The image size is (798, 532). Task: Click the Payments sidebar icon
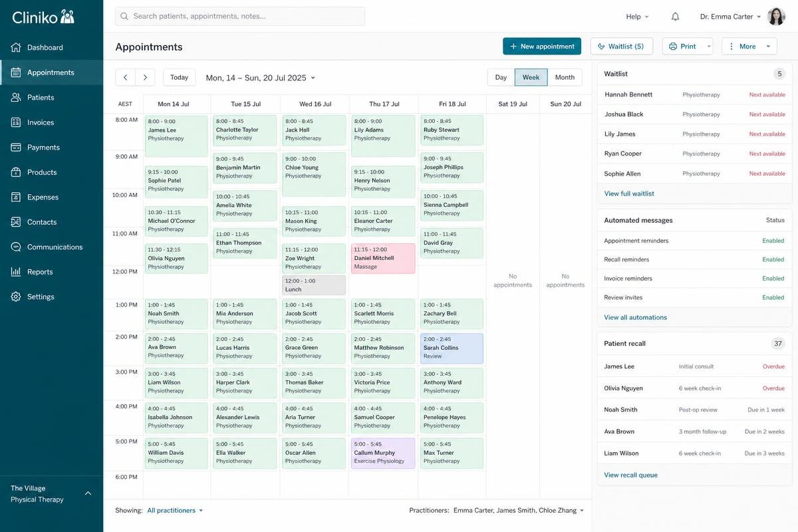pos(16,147)
